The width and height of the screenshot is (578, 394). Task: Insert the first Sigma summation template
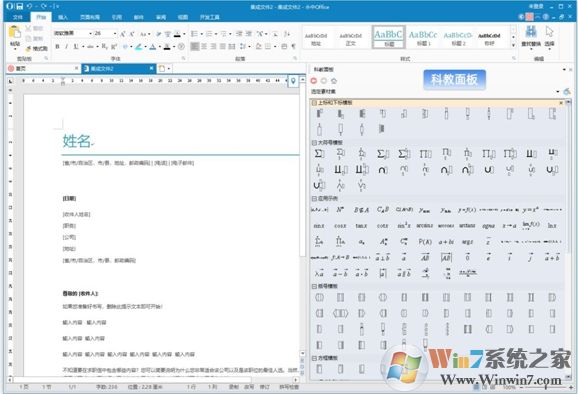point(319,153)
